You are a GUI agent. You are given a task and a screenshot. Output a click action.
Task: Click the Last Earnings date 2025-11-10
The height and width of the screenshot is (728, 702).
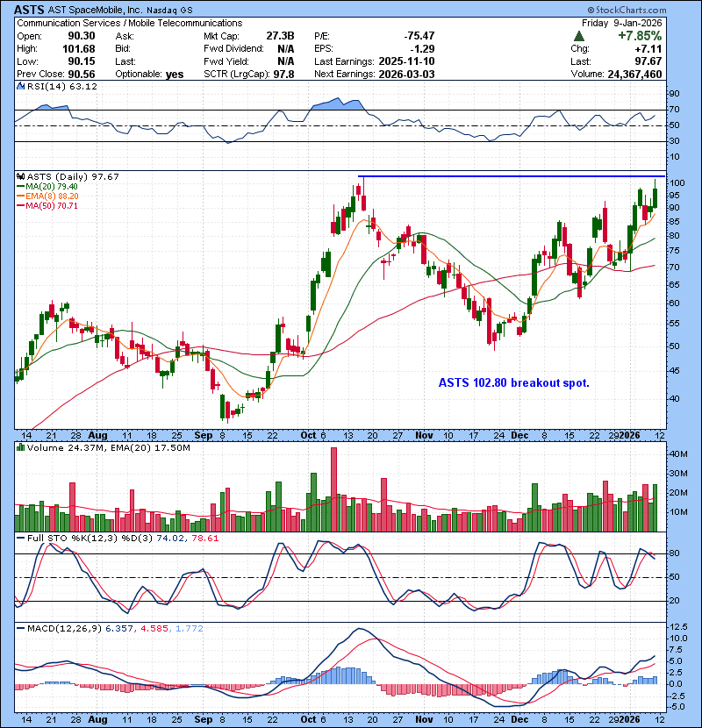coord(406,61)
